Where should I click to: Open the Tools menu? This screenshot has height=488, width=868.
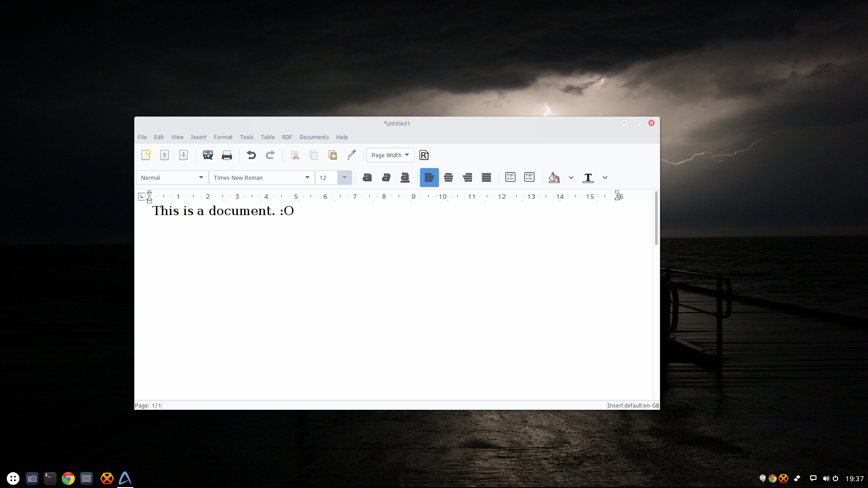tap(247, 137)
